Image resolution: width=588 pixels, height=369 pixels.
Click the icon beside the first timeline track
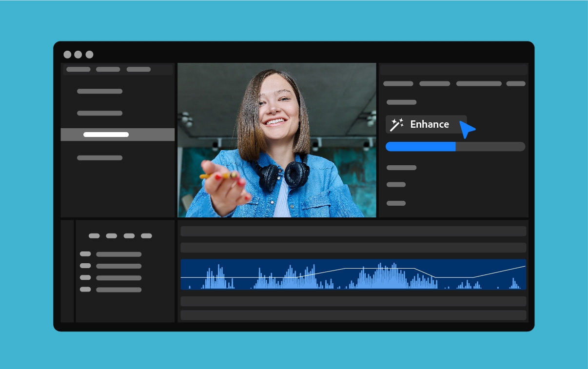pyautogui.click(x=85, y=254)
